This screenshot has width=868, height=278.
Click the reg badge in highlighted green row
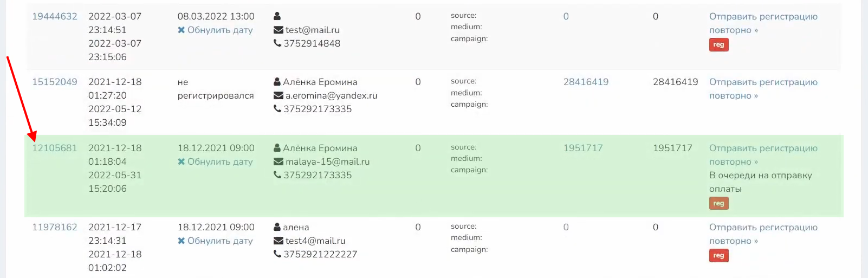pyautogui.click(x=718, y=204)
